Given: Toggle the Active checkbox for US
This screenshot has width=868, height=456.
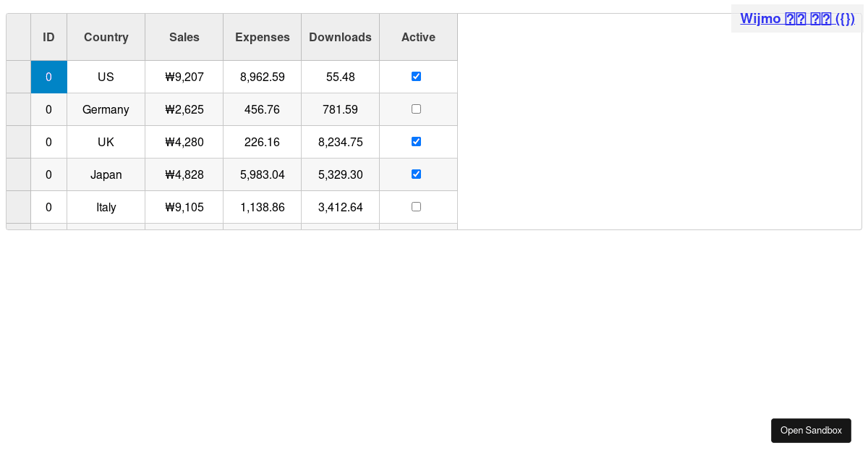Looking at the screenshot, I should (x=416, y=77).
